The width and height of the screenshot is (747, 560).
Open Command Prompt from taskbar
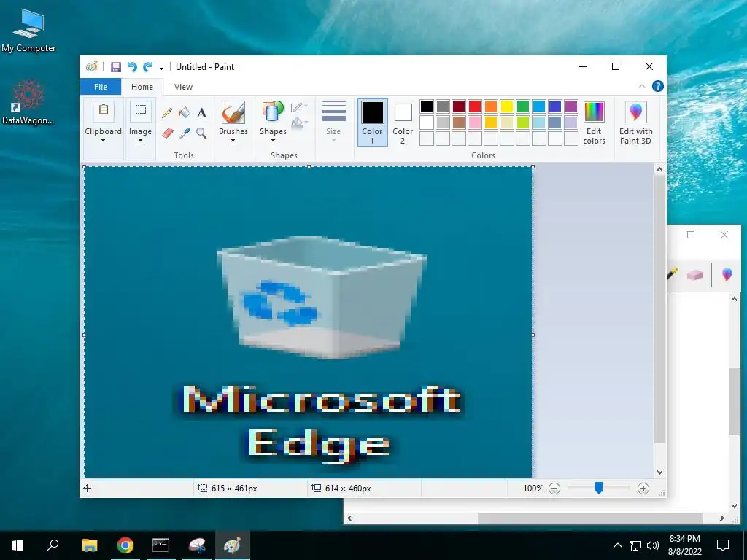160,545
